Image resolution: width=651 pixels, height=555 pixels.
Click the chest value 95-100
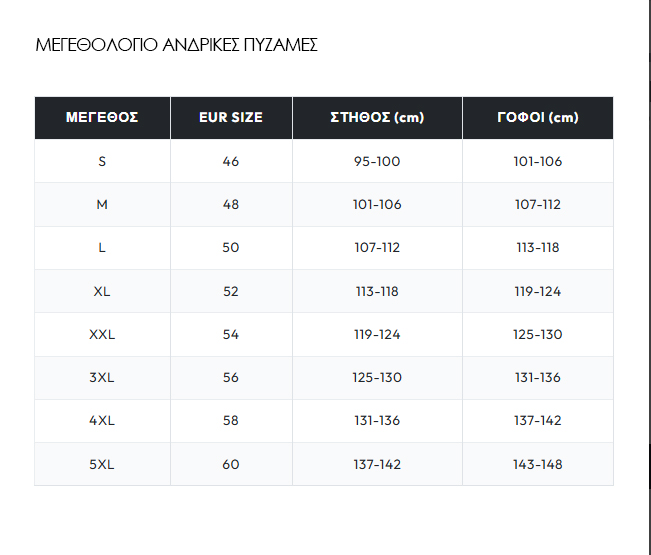point(377,161)
